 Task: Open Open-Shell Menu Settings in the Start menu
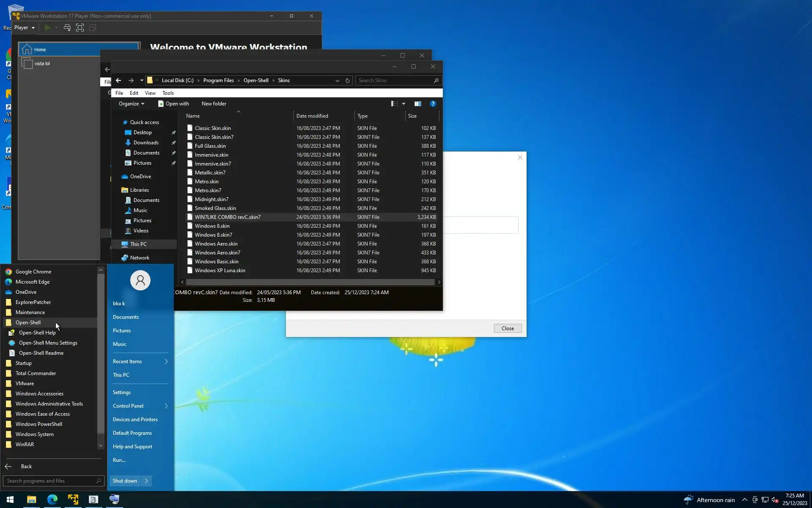(x=48, y=343)
